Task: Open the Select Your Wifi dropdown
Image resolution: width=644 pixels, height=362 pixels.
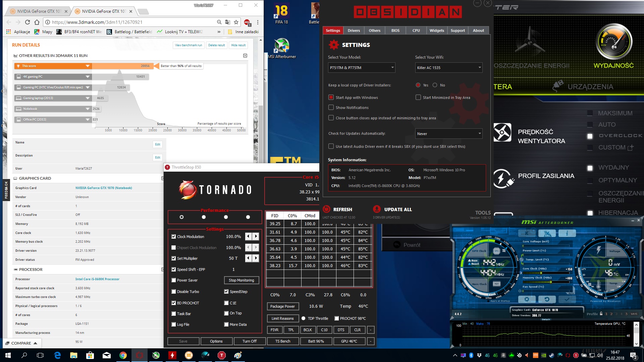Action: click(x=449, y=68)
